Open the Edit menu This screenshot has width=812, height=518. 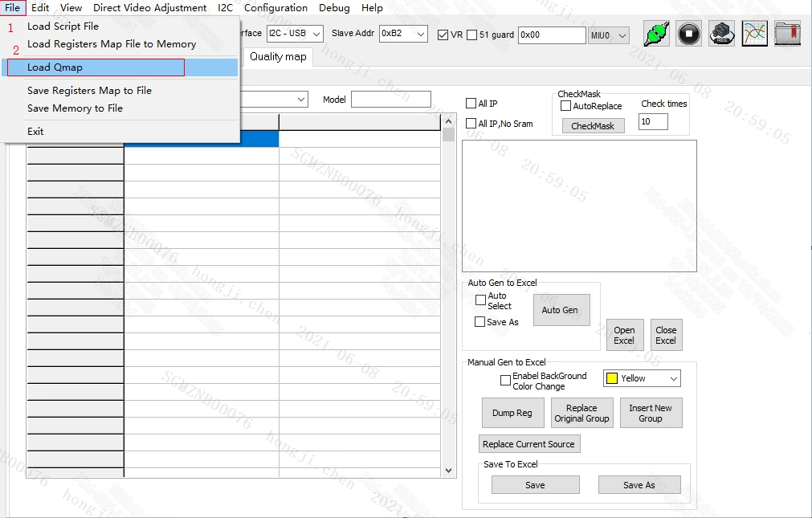pos(40,8)
